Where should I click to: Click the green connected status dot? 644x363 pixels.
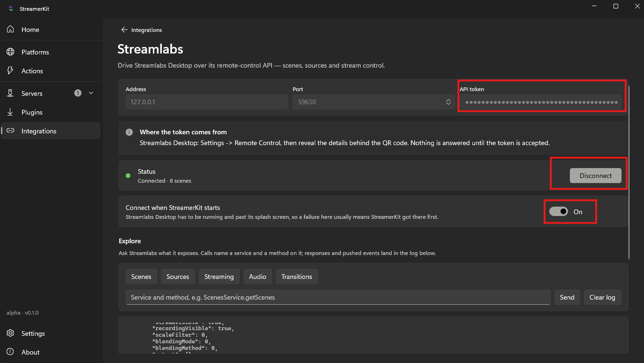128,176
